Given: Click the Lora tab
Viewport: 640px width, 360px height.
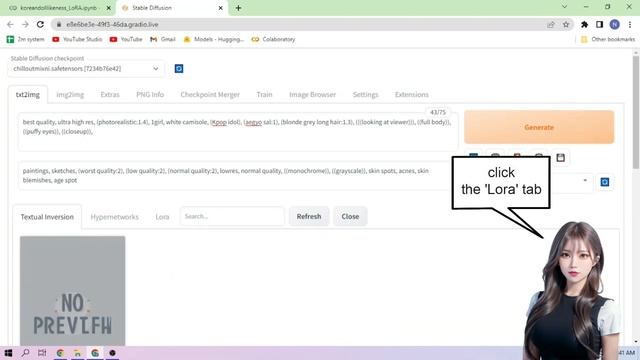Looking at the screenshot, I should (x=162, y=217).
